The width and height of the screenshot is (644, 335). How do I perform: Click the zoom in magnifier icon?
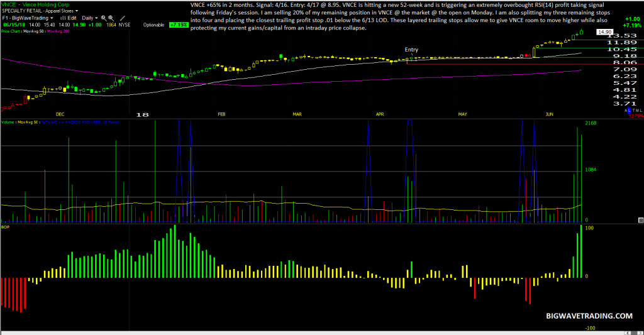[104, 18]
